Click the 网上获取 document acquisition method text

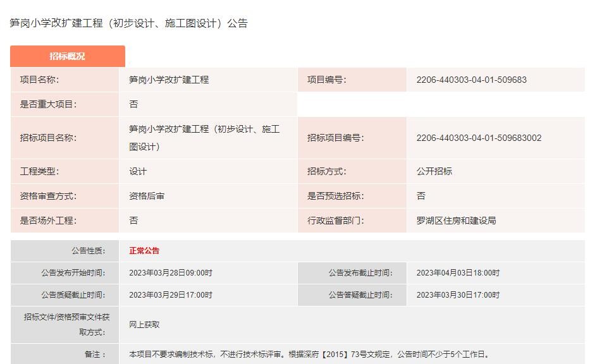click(x=144, y=324)
